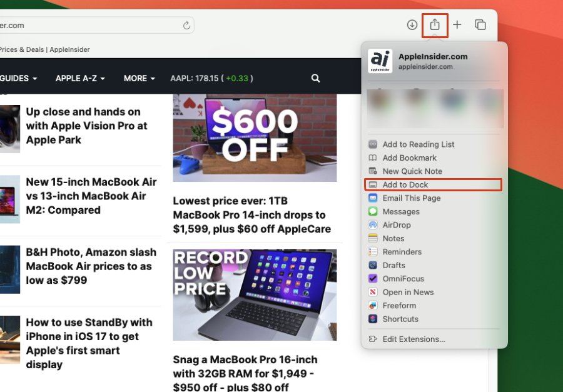Open the MORE dropdown in navbar

[x=139, y=78]
